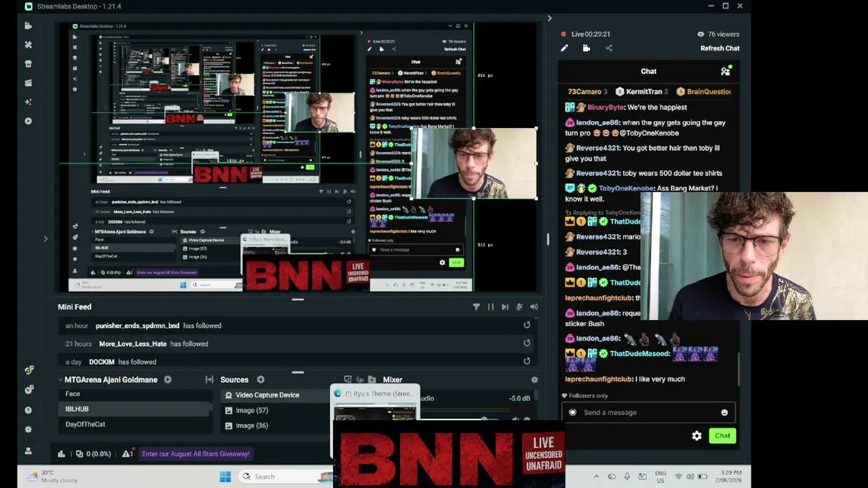
Task: Open the sparkle AI icon in sidebar
Action: pyautogui.click(x=28, y=102)
